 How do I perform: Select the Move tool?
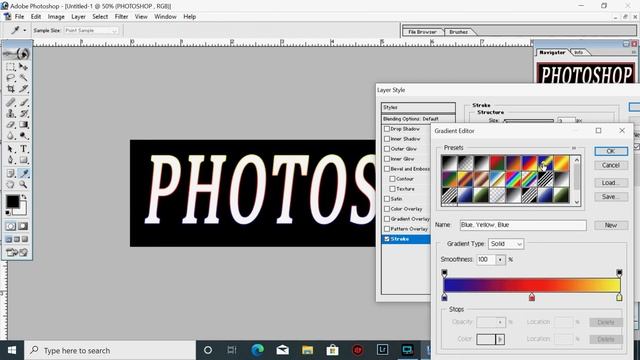click(23, 67)
